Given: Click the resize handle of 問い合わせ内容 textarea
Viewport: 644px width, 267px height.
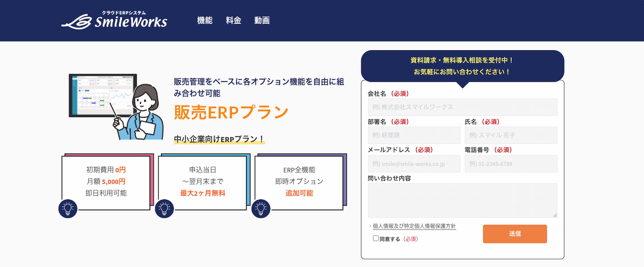Looking at the screenshot, I should point(555,215).
